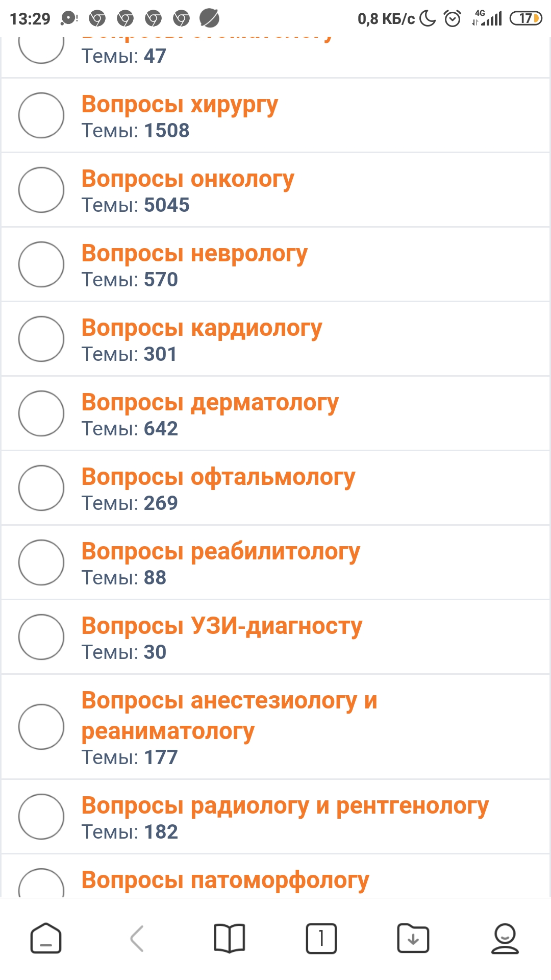This screenshot has width=551, height=980.
Task: Open the user profile icon
Action: (505, 938)
